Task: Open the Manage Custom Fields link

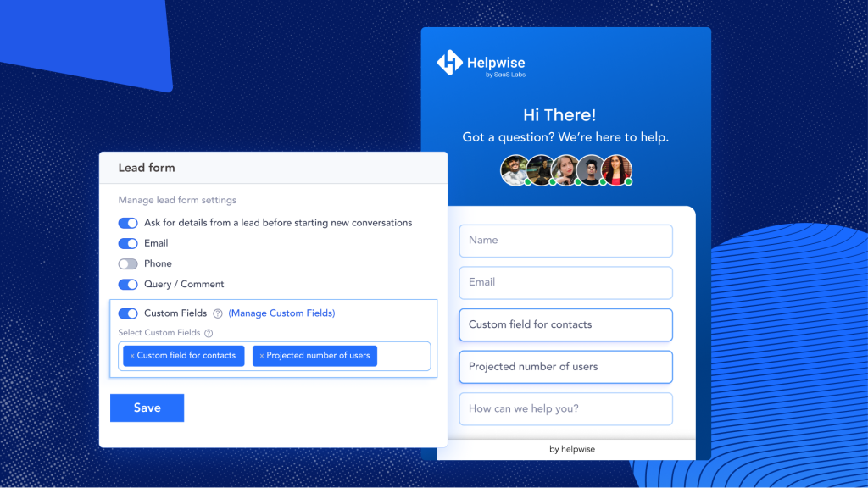Action: point(281,313)
